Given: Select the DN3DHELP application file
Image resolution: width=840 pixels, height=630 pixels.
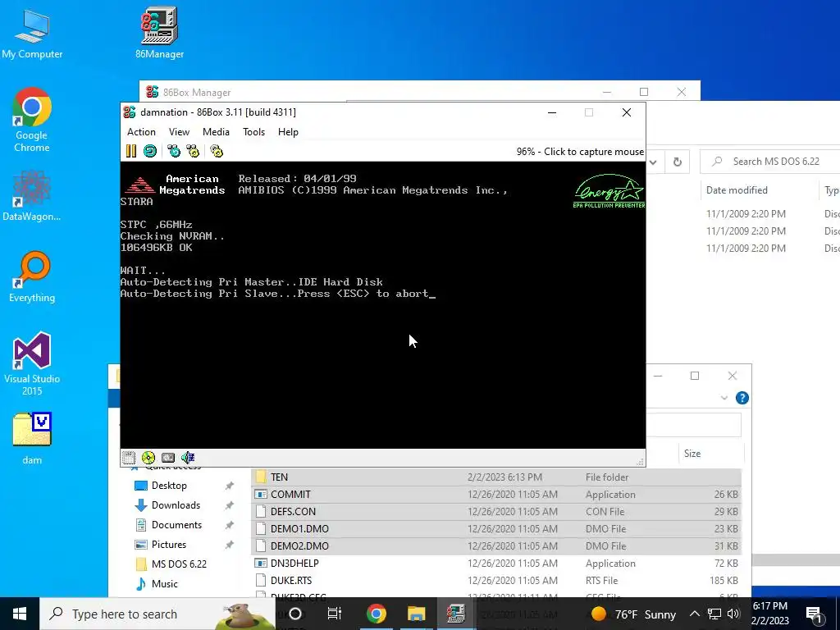Looking at the screenshot, I should tap(496, 564).
